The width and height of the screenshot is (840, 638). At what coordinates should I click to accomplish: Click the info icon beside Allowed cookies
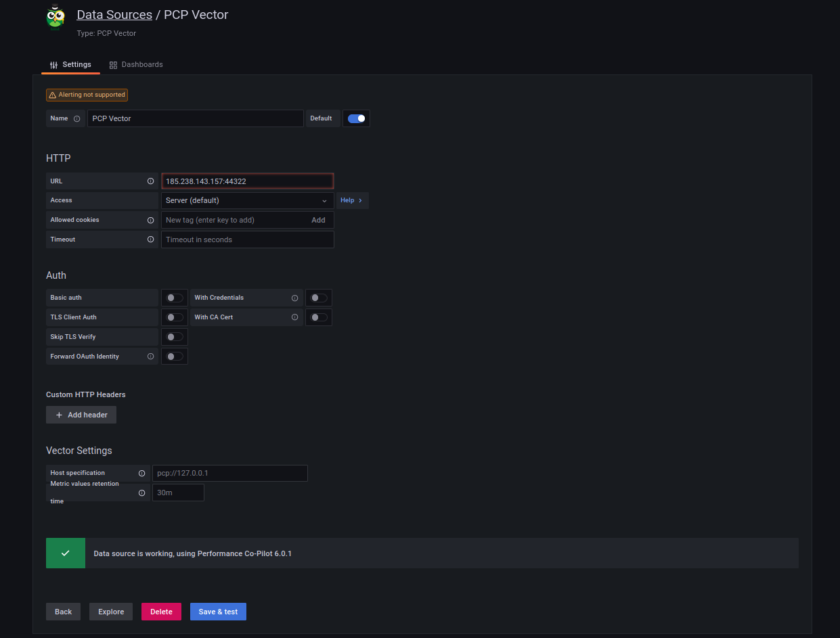pos(150,220)
